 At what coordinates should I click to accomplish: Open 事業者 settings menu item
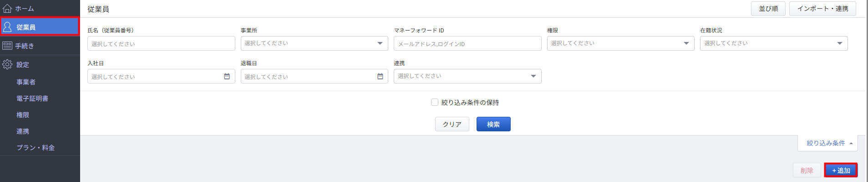pyautogui.click(x=26, y=82)
